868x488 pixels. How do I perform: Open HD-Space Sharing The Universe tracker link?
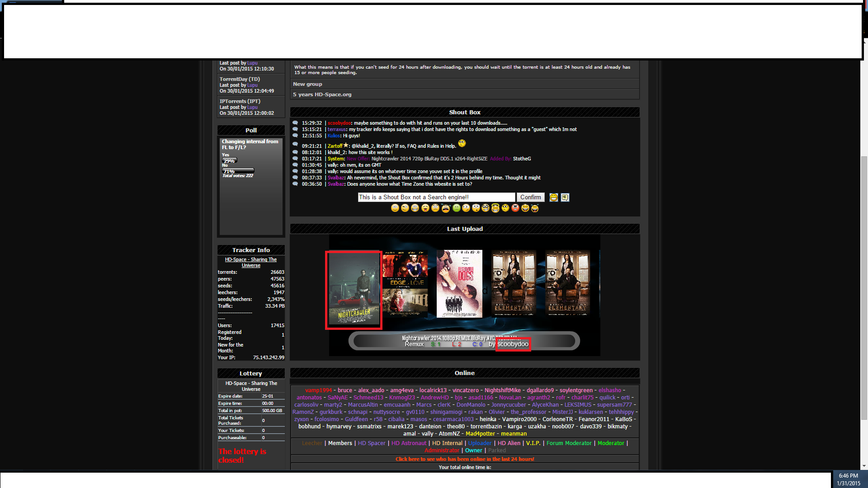[251, 263]
